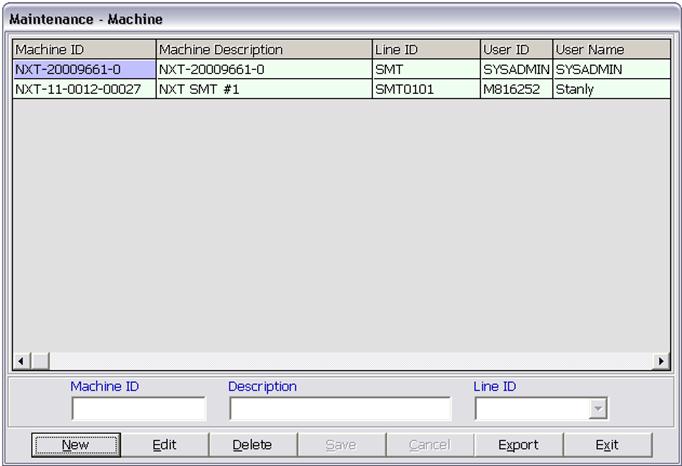Select the Machine Description column header
Viewport: 682px width, 466px height.
point(264,50)
